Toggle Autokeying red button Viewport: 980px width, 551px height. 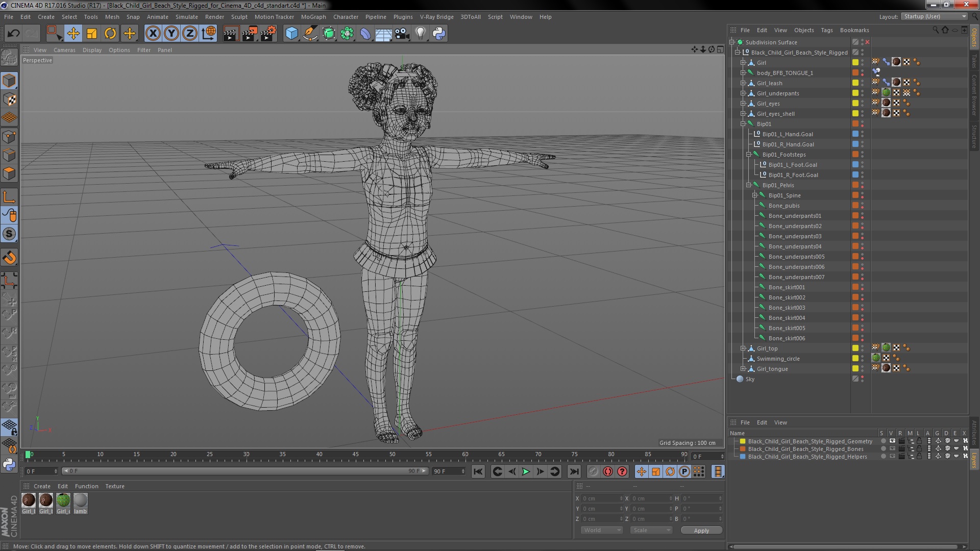(x=607, y=472)
